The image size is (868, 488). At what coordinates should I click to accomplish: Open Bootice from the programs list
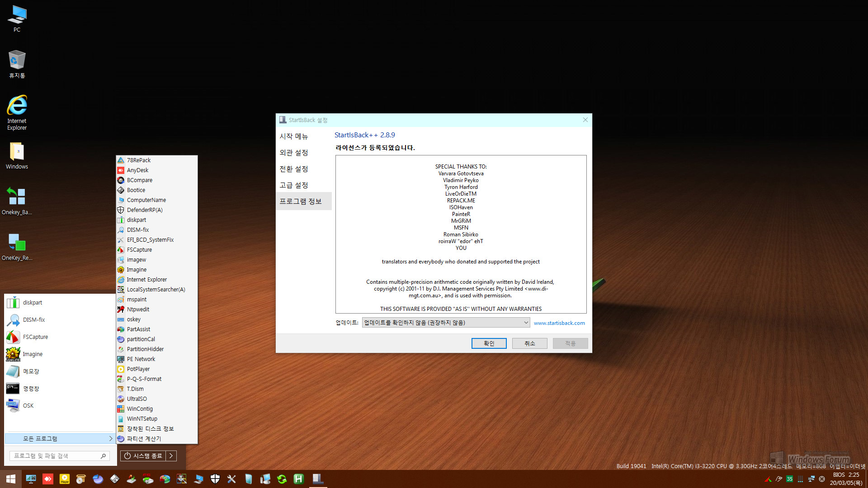[x=156, y=190]
